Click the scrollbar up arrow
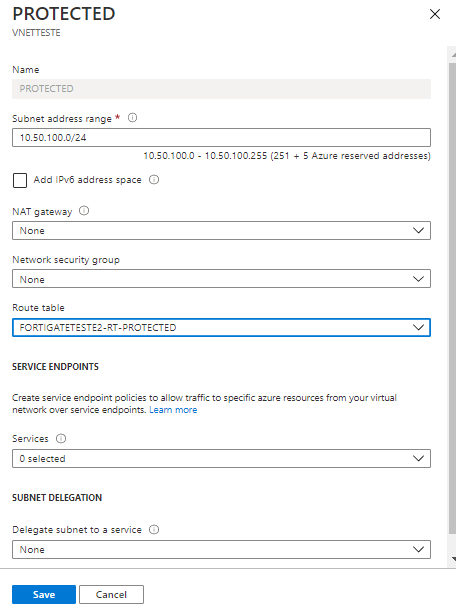 453,55
